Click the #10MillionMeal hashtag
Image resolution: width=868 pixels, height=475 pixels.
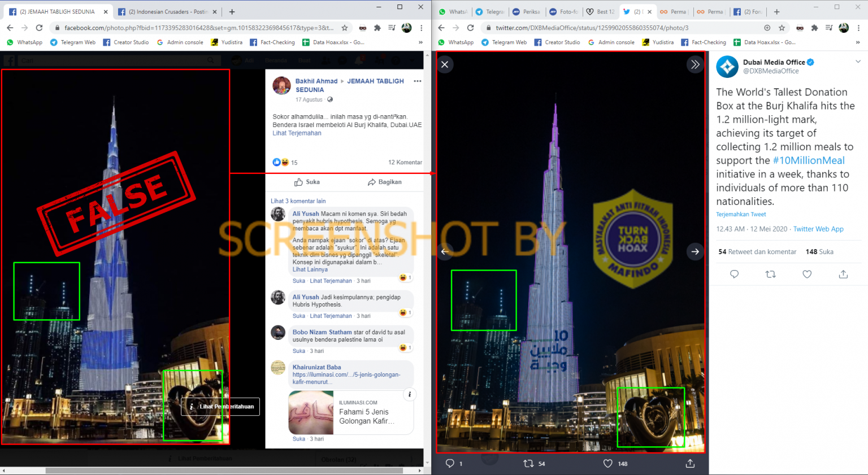coord(809,161)
